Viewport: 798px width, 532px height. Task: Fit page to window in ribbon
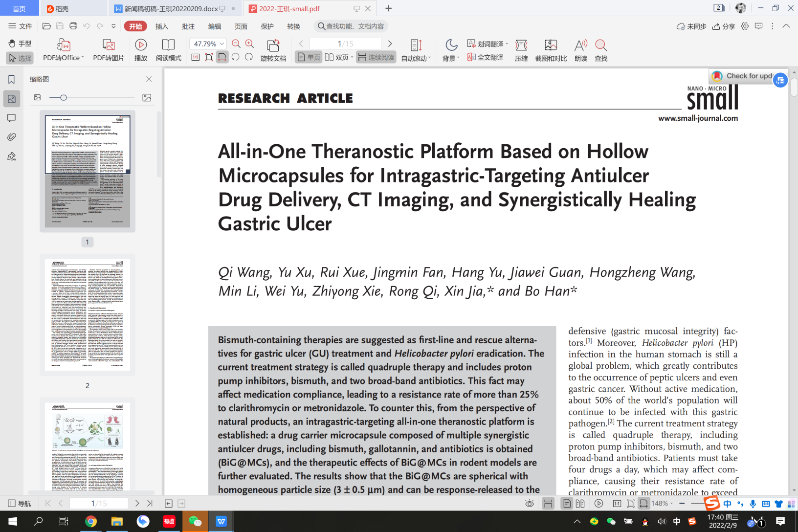209,57
